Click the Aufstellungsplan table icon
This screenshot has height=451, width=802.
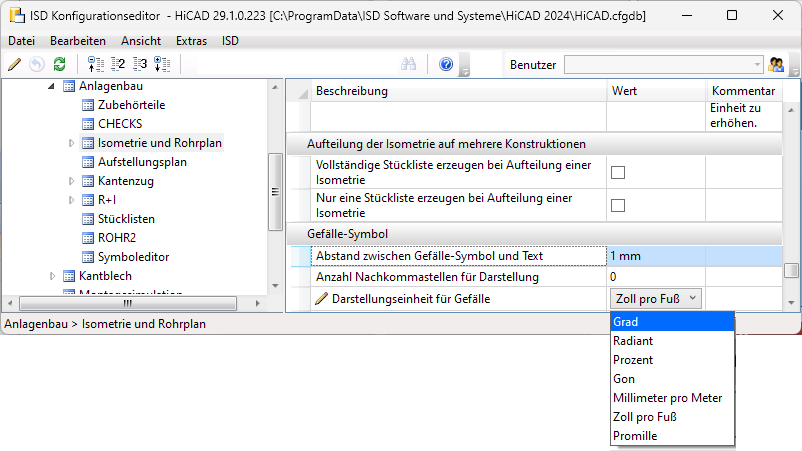tap(88, 162)
